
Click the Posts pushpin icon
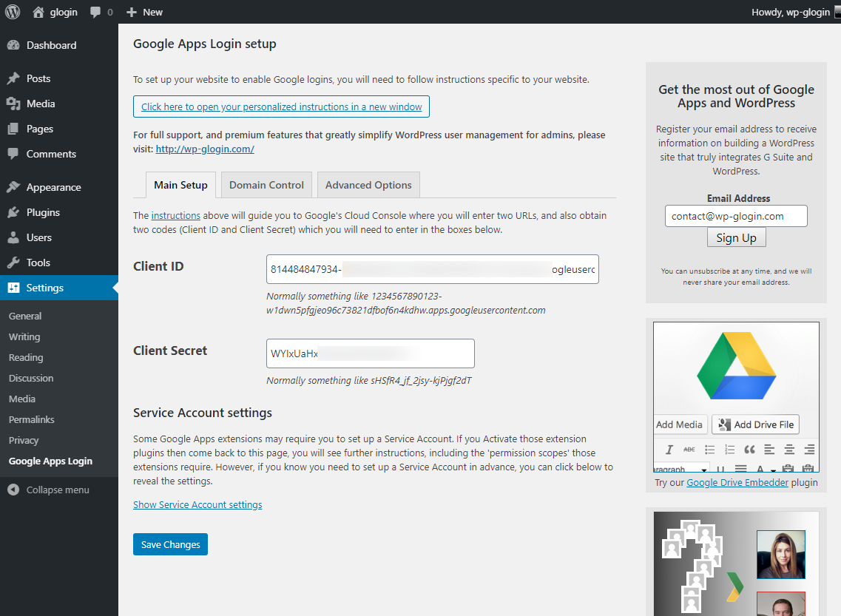click(13, 78)
